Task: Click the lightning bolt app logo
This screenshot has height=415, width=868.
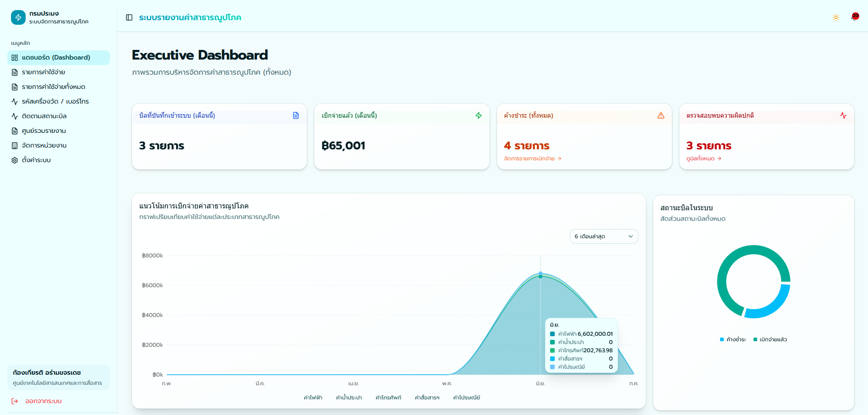Action: [x=18, y=17]
